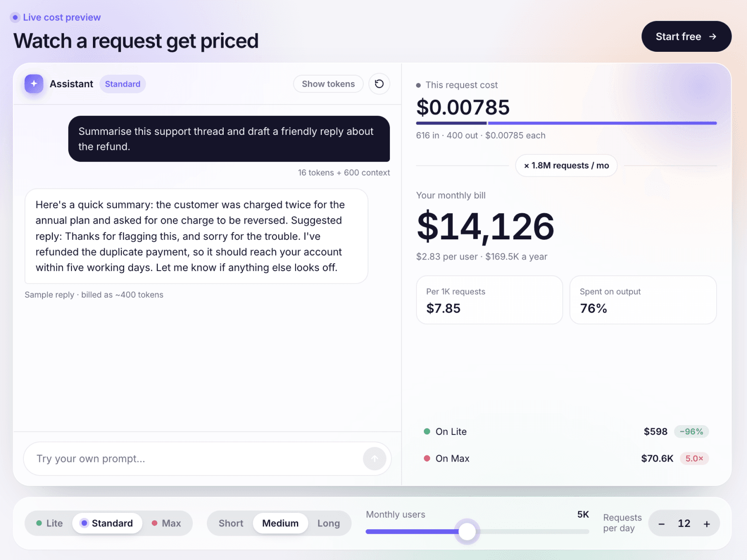Click the 5.0× cost badge
Screen dimensions: 747x560
694,459
